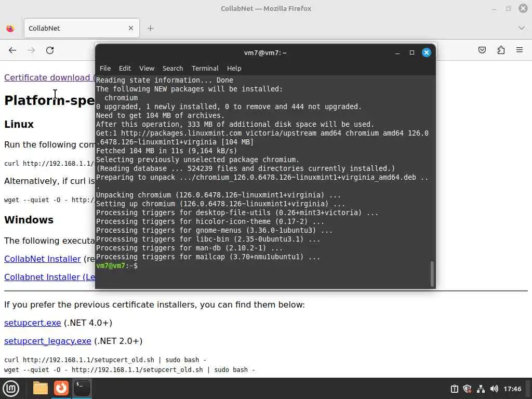
Task: Open Firefox extensions puzzle icon
Action: pos(501,50)
